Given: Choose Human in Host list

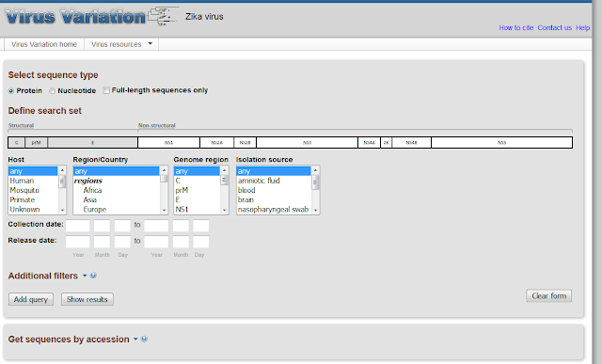Looking at the screenshot, I should [x=33, y=181].
